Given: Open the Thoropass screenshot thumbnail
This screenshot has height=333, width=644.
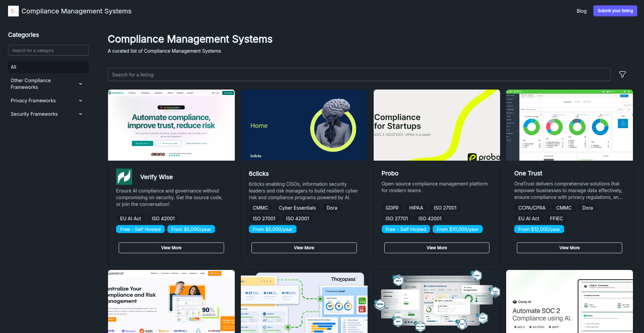Looking at the screenshot, I should [x=304, y=301].
